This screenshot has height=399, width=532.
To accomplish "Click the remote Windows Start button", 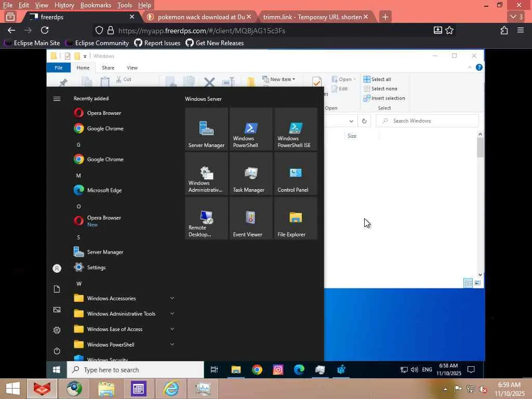I will [x=57, y=369].
